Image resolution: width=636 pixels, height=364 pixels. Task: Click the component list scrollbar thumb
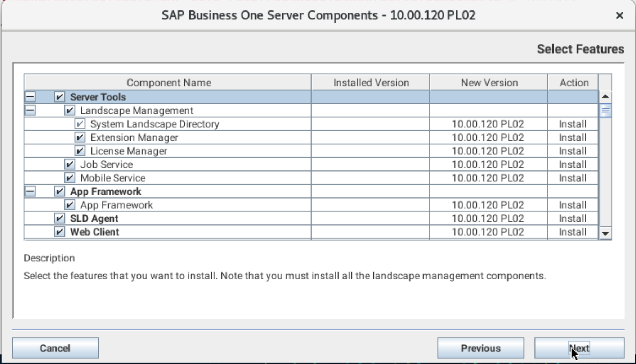coord(605,110)
